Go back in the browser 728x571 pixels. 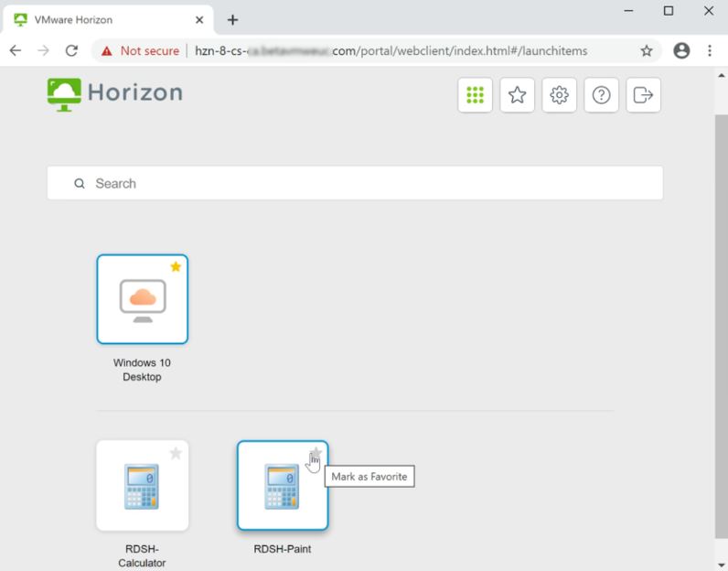[16, 50]
